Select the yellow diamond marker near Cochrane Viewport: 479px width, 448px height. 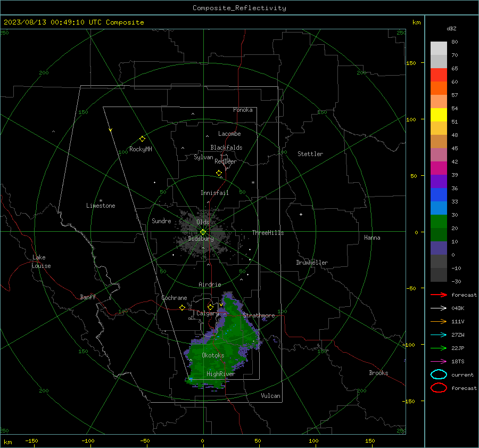click(182, 308)
